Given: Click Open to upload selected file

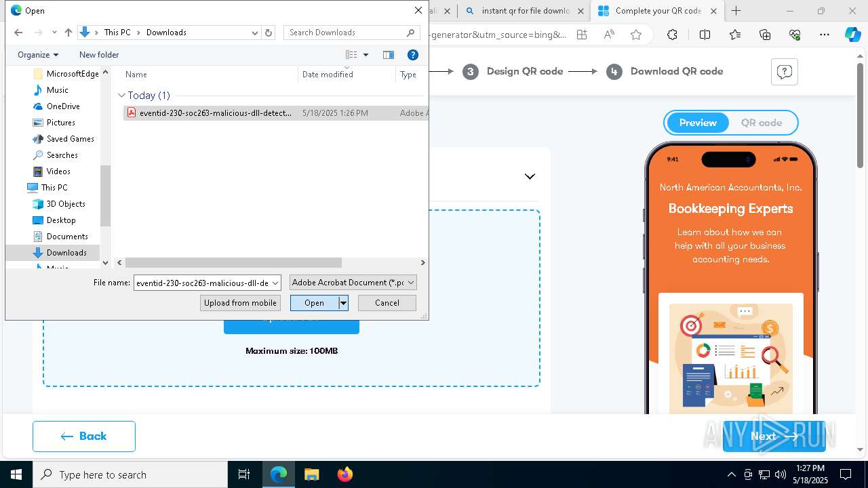Looking at the screenshot, I should [314, 303].
